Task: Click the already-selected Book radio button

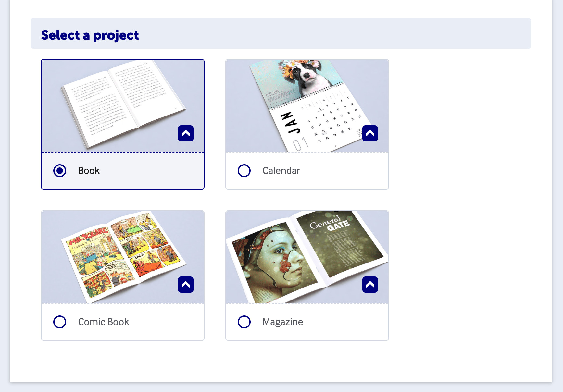Action: click(60, 170)
